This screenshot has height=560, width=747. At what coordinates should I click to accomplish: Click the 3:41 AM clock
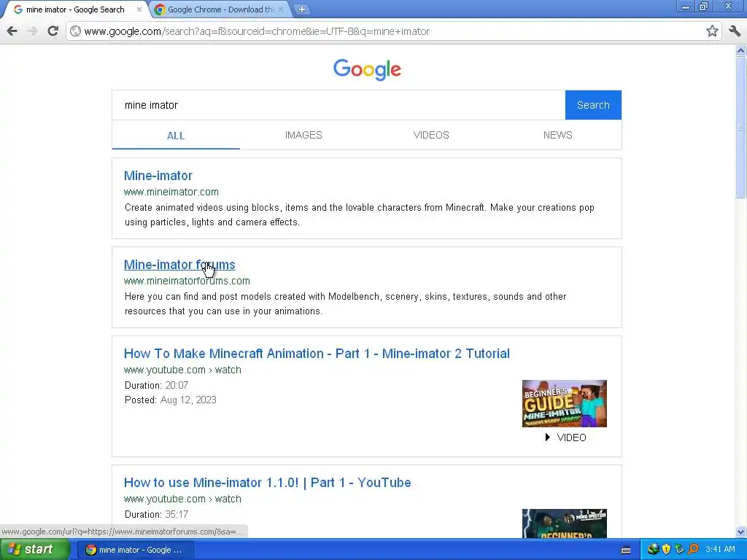click(720, 550)
